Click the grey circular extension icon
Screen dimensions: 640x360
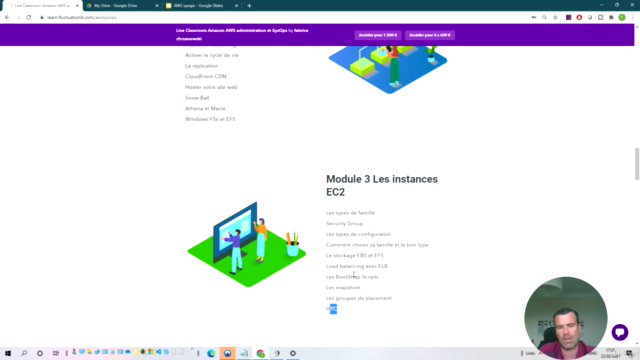590,18
